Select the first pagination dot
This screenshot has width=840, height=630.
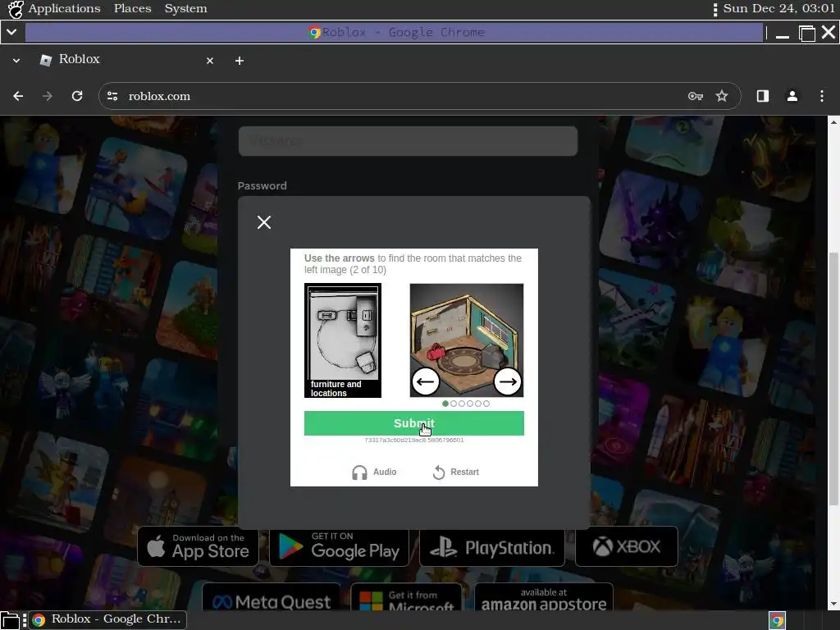click(445, 404)
